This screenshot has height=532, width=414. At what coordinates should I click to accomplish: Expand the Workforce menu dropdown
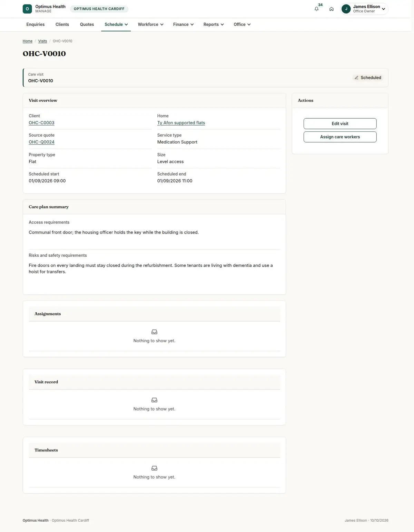(x=150, y=24)
